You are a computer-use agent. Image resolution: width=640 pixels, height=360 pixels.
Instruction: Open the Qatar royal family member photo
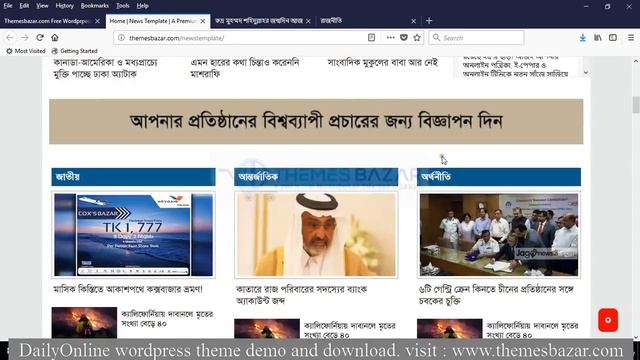tap(316, 235)
